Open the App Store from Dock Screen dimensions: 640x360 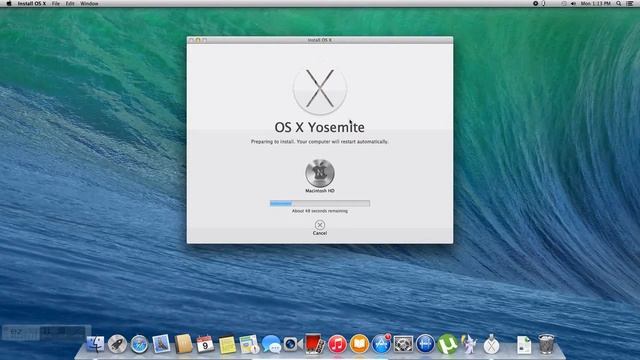(x=381, y=344)
